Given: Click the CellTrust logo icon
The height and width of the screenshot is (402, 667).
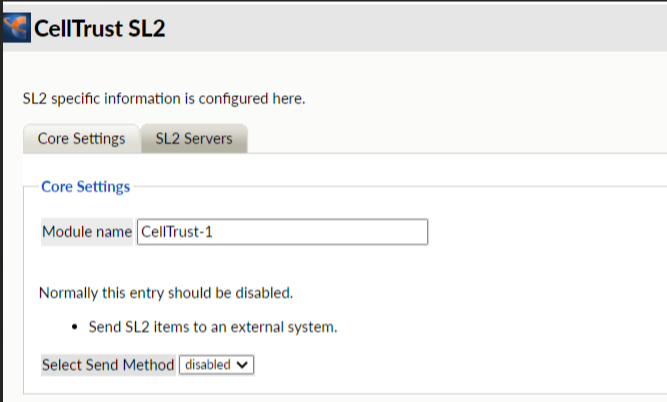Looking at the screenshot, I should tap(17, 27).
